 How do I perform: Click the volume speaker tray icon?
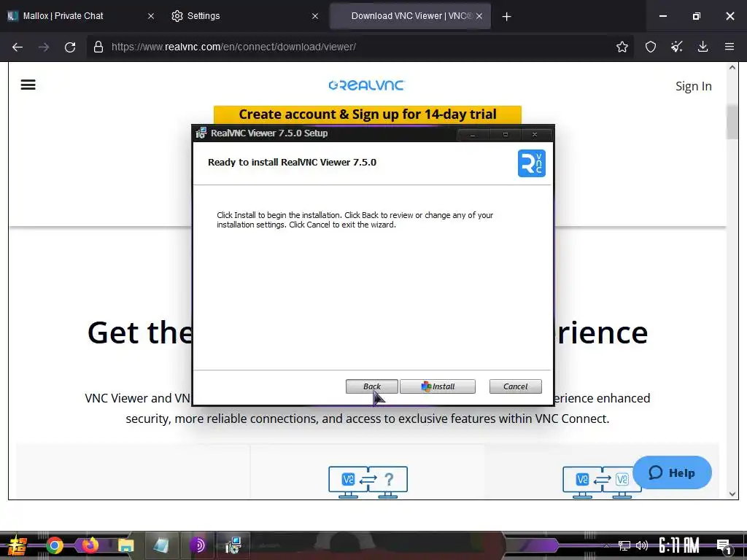click(x=642, y=545)
